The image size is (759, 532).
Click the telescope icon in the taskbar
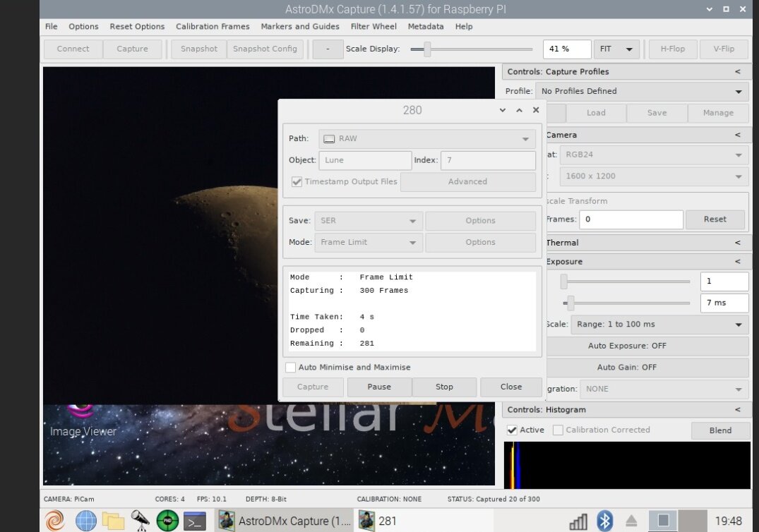(141, 521)
